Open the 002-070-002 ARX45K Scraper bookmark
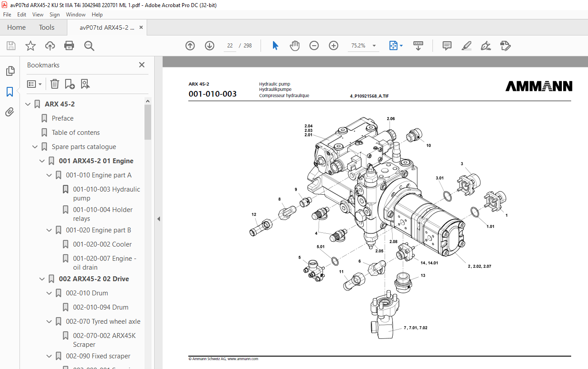 tap(105, 340)
